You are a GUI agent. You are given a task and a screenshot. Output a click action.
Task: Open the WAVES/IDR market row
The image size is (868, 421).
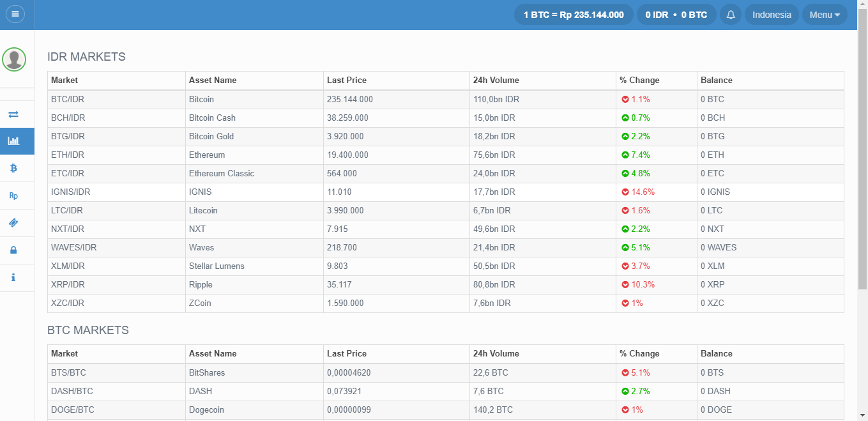pyautogui.click(x=446, y=248)
